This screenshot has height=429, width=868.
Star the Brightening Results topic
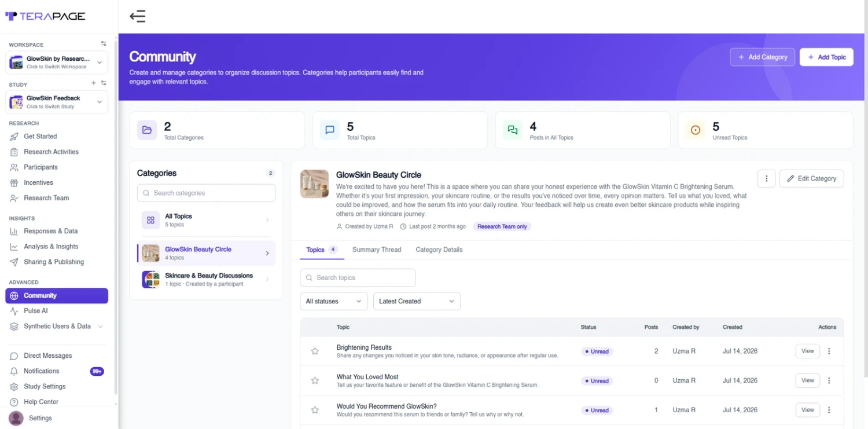tap(315, 351)
